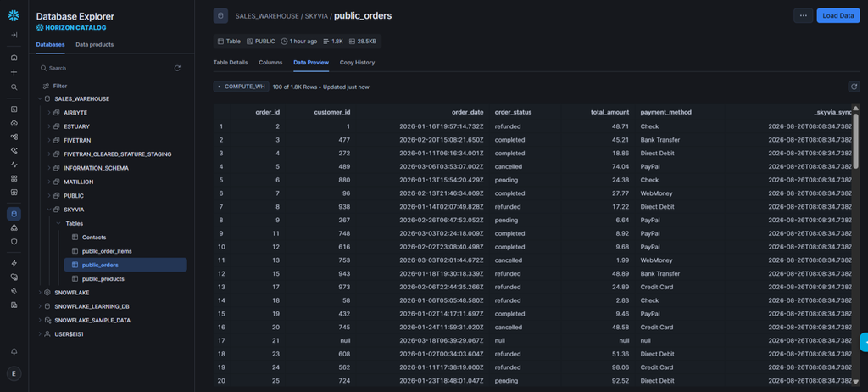
Task: Open the Contacts table
Action: tap(94, 238)
